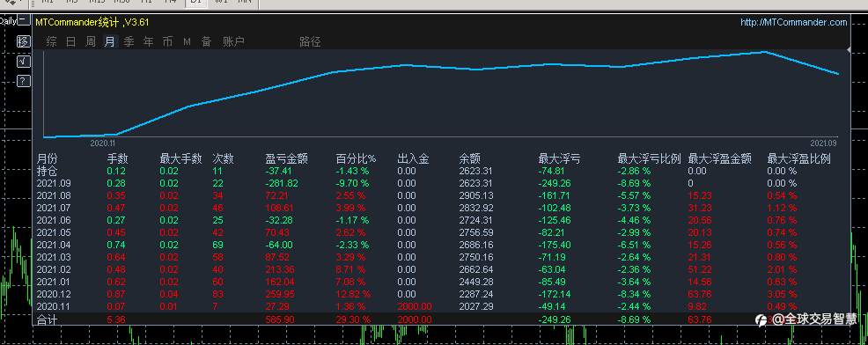Click the 路径 path tab
Screen dimensions: 868x345
pos(310,41)
